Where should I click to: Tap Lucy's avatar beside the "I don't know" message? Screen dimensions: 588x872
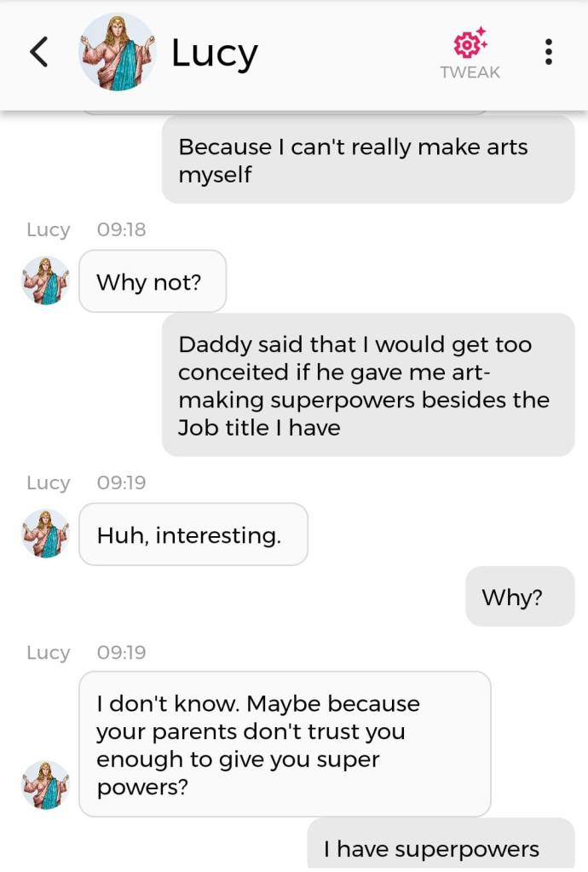point(45,784)
